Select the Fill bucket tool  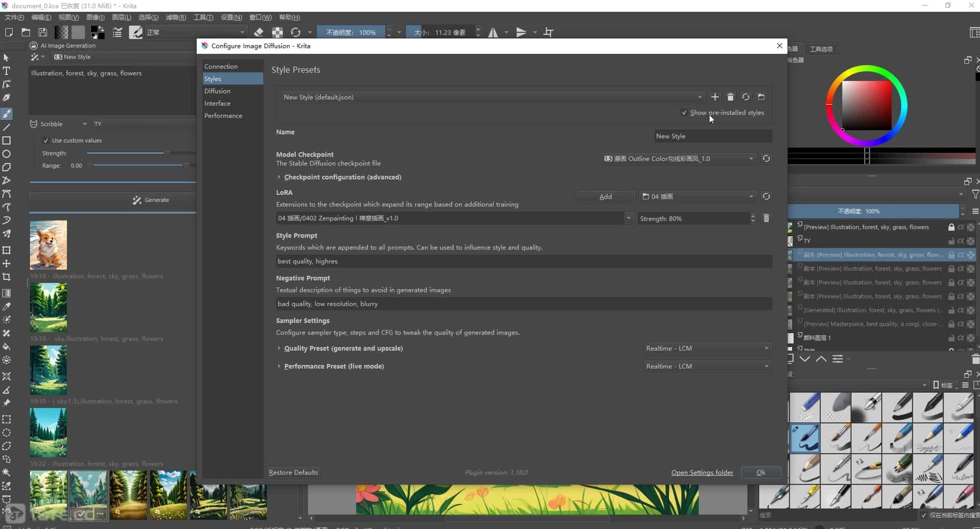tap(6, 346)
